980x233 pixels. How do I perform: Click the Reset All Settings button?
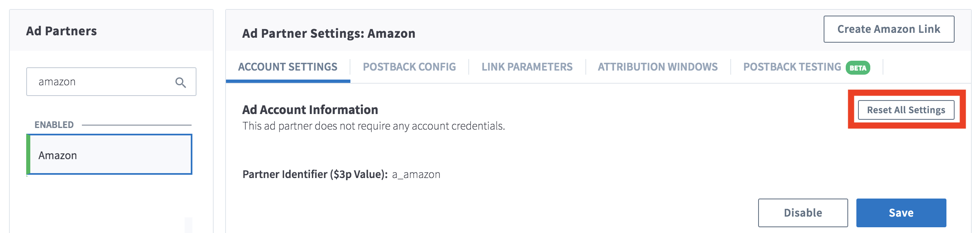(906, 110)
